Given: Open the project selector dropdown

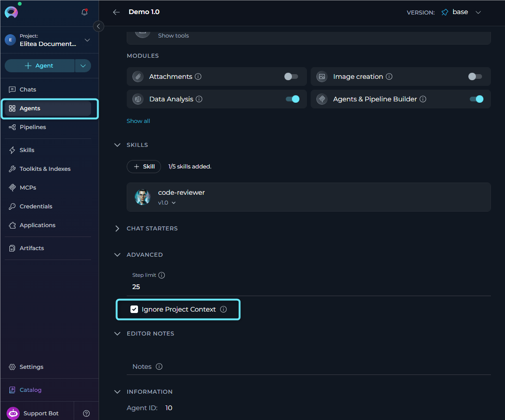Looking at the screenshot, I should click(87, 40).
